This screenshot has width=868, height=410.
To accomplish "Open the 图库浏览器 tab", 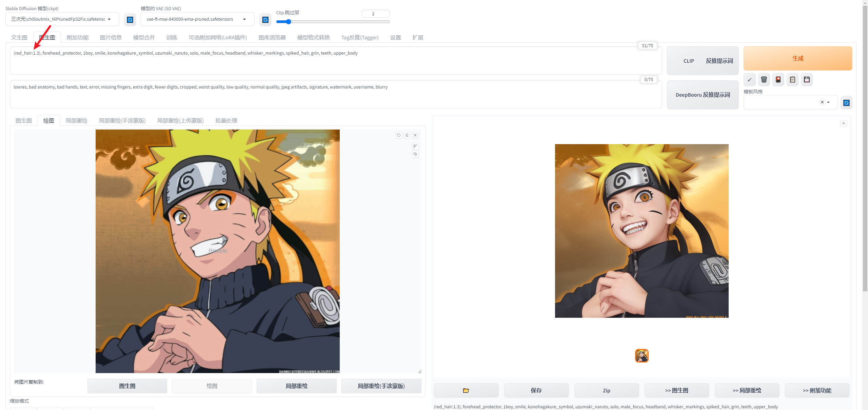I will [272, 37].
